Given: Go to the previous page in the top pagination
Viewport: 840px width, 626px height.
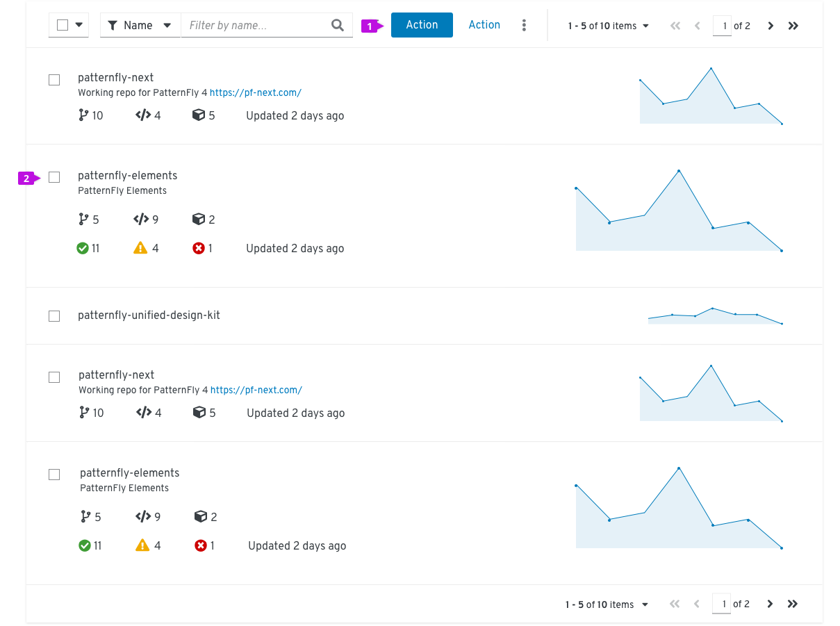Looking at the screenshot, I should click(x=698, y=26).
